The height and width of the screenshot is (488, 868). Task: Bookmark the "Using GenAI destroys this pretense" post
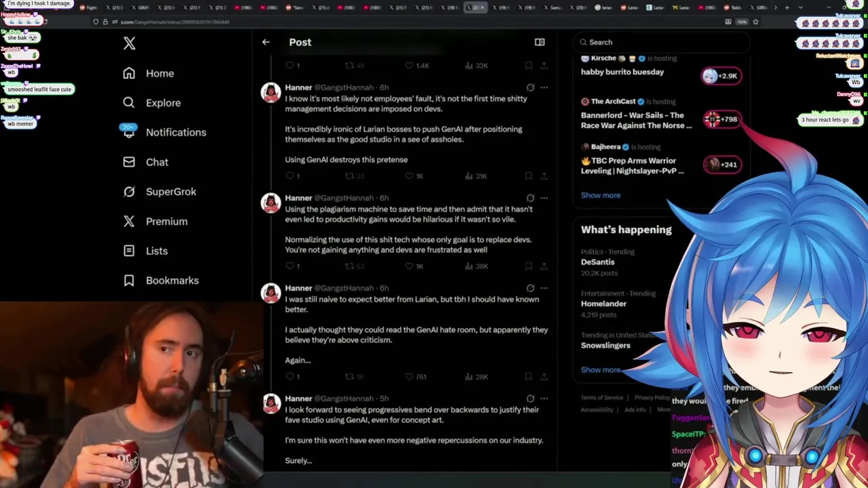pyautogui.click(x=528, y=176)
